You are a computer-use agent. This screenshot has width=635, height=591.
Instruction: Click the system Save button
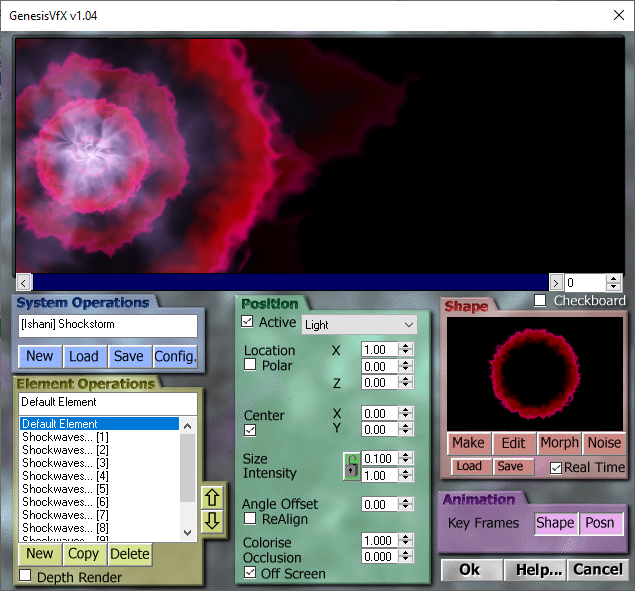tap(129, 356)
